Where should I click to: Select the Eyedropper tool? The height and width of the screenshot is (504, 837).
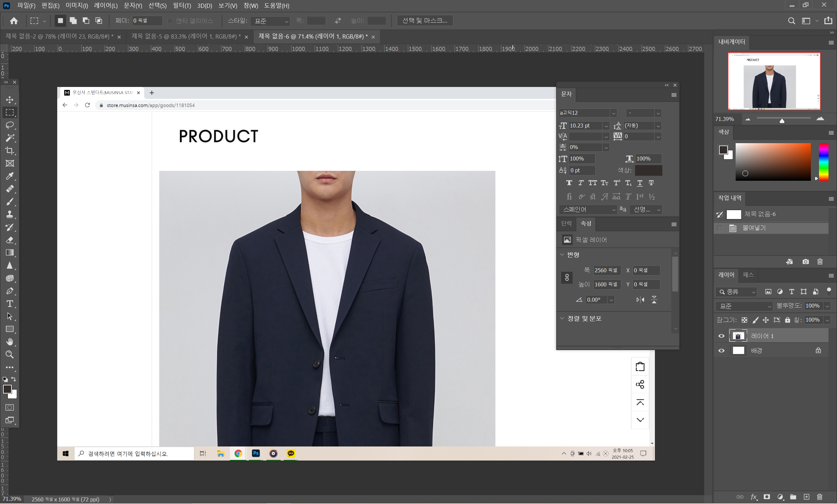pyautogui.click(x=9, y=176)
